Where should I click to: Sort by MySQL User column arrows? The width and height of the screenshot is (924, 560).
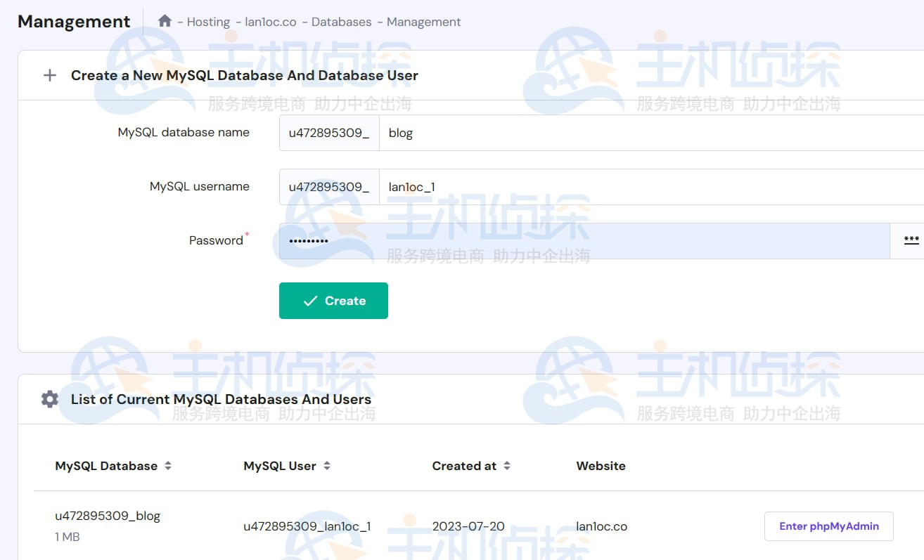327,466
